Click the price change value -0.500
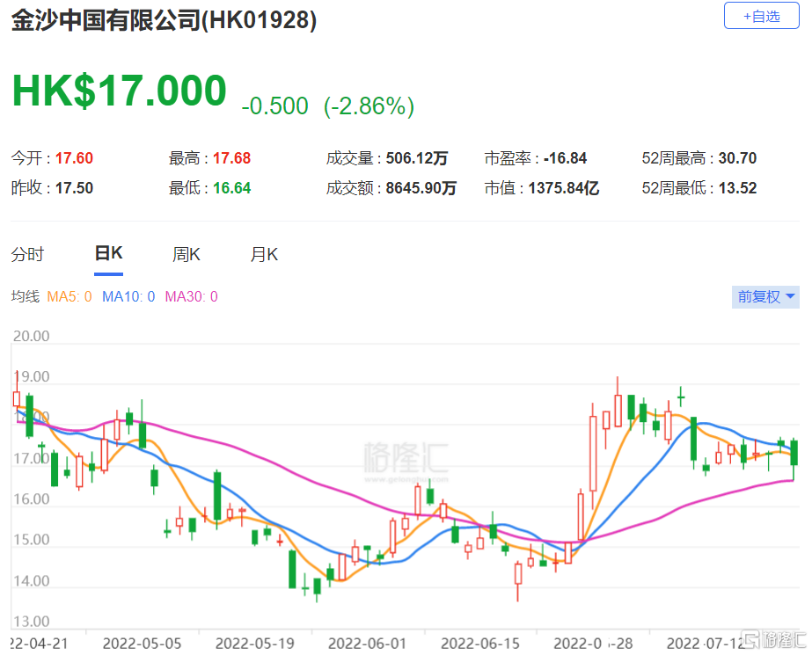Screen dimensions: 812x655 click(275, 106)
